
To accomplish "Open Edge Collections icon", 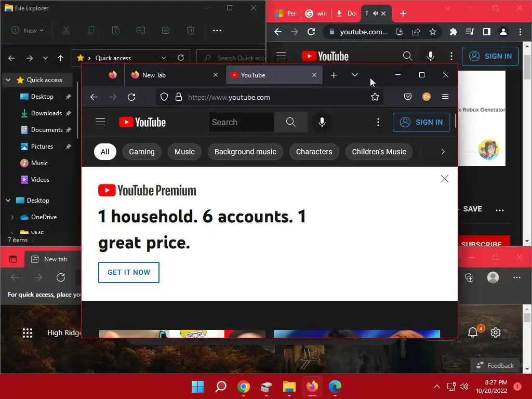I will pos(469,277).
